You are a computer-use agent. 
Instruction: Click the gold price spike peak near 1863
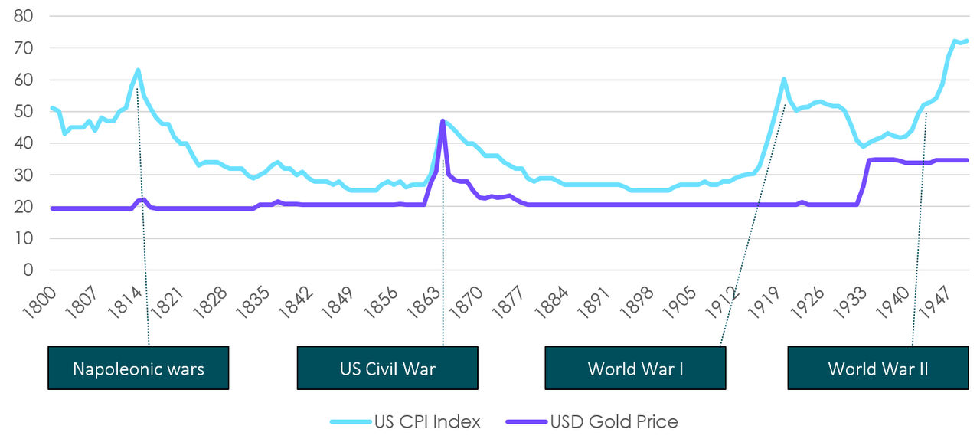tap(443, 121)
